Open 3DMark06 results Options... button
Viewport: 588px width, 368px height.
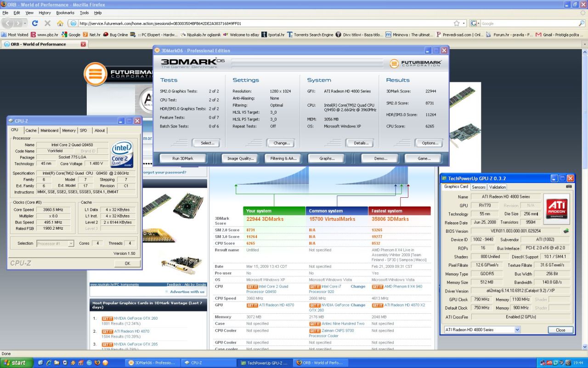[430, 143]
